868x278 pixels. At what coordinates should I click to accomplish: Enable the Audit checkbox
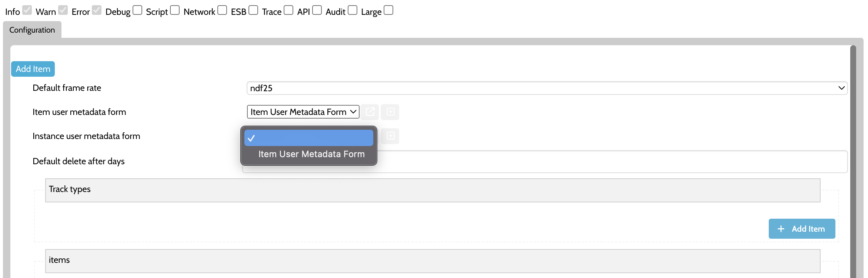coord(353,10)
